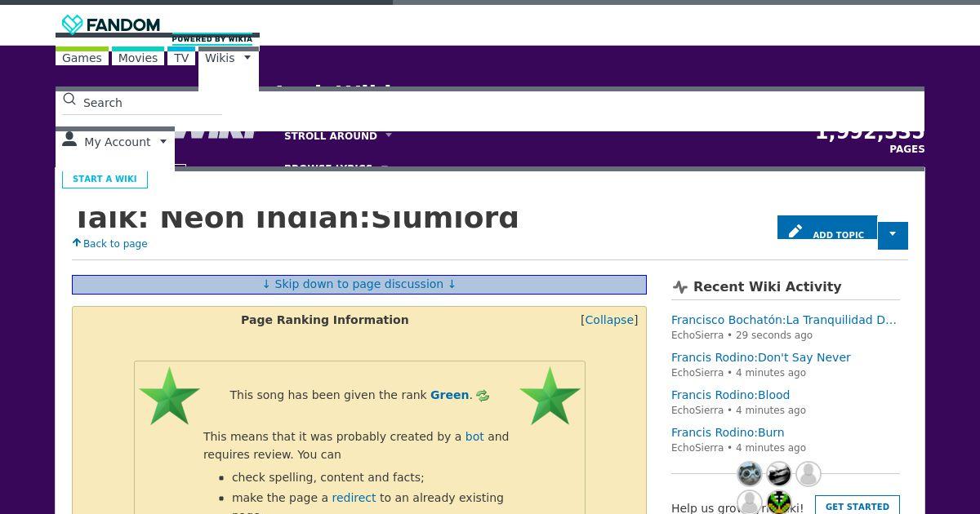
Task: Click the second dark user avatar
Action: click(779, 474)
